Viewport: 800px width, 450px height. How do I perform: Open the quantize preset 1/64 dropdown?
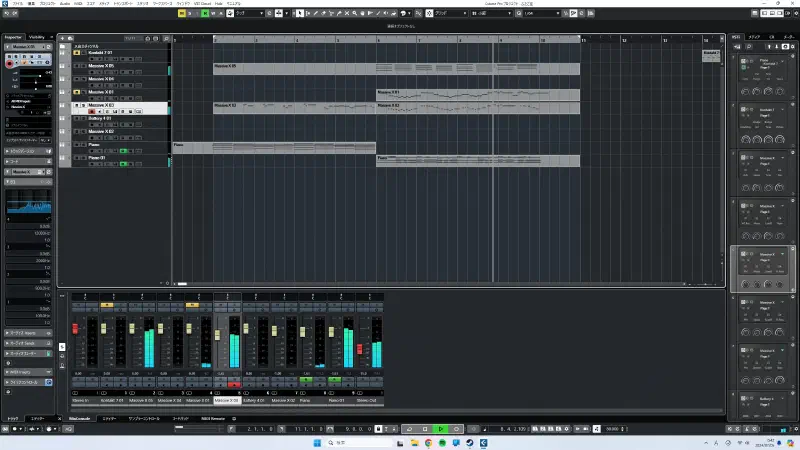tap(541, 13)
